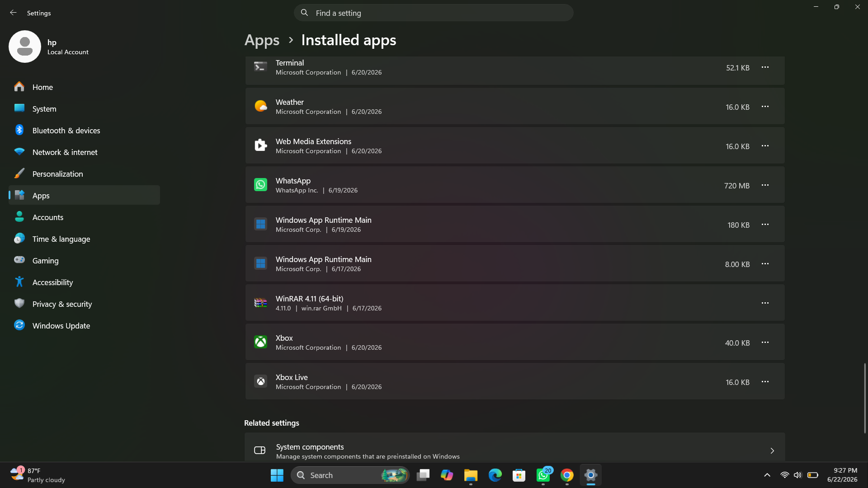Viewport: 868px width, 488px height.
Task: Click the volume speaker tray icon
Action: click(798, 475)
